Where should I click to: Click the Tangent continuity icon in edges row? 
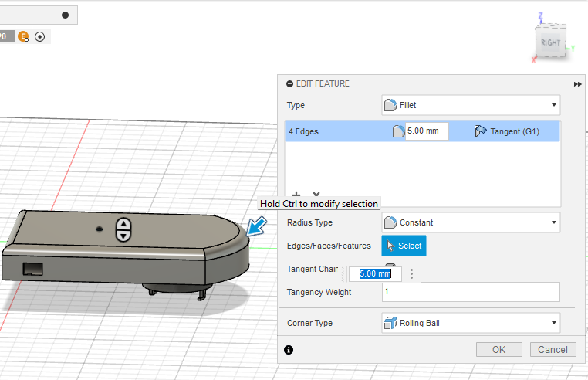pyautogui.click(x=481, y=131)
